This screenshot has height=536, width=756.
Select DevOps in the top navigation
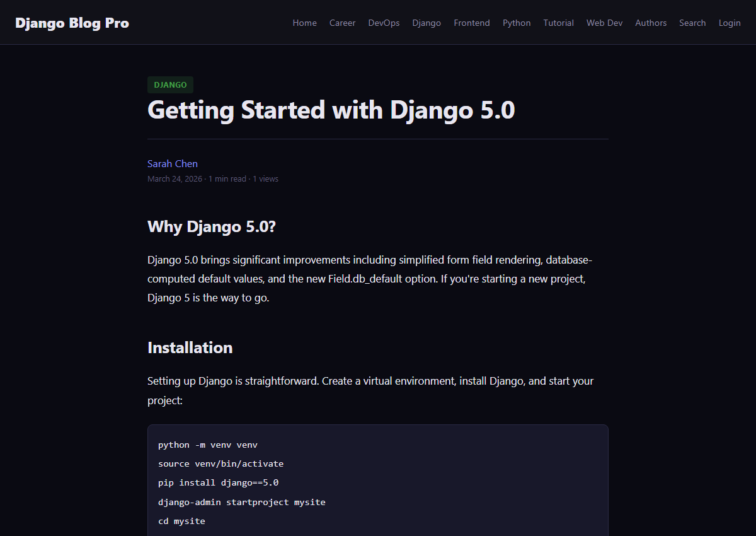click(384, 23)
